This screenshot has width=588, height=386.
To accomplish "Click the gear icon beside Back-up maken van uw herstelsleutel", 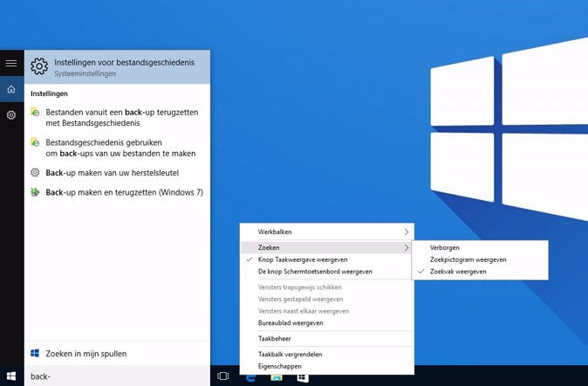I will pos(35,172).
